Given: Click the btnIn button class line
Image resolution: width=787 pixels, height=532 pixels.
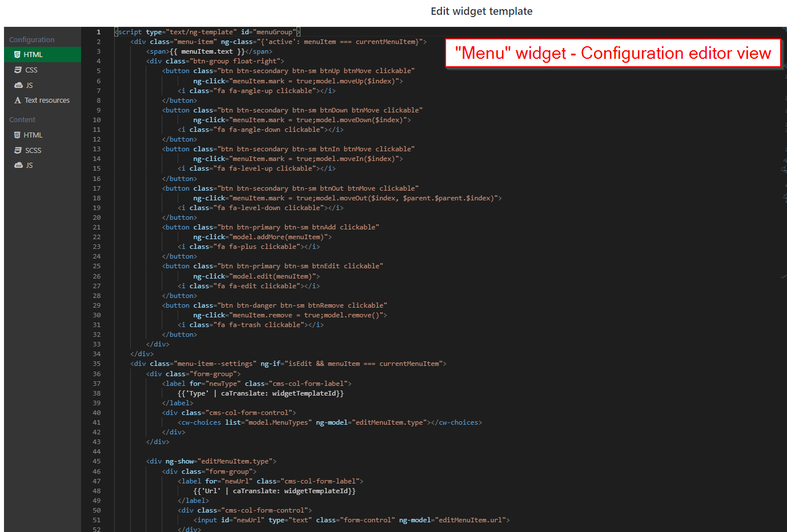Looking at the screenshot, I should tap(288, 149).
